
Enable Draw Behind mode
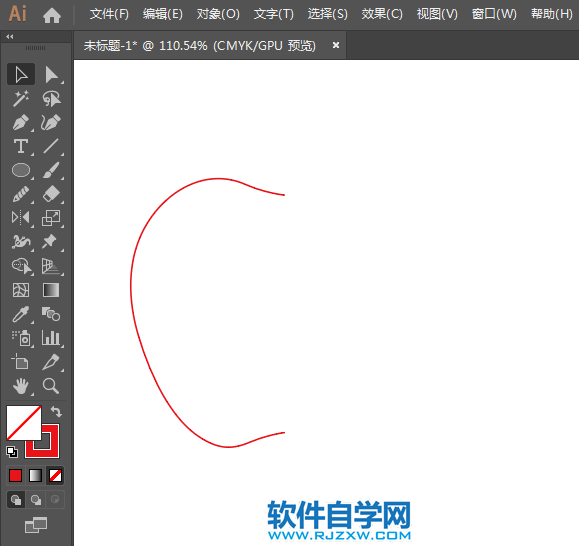pyautogui.click(x=36, y=500)
